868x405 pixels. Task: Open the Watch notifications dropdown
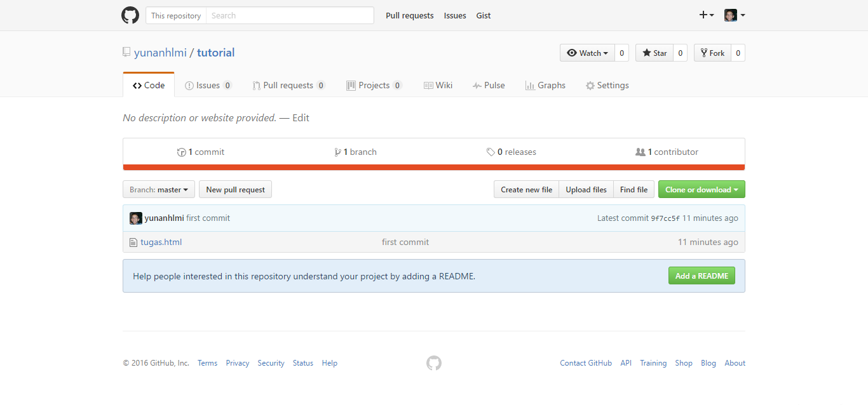tap(587, 53)
